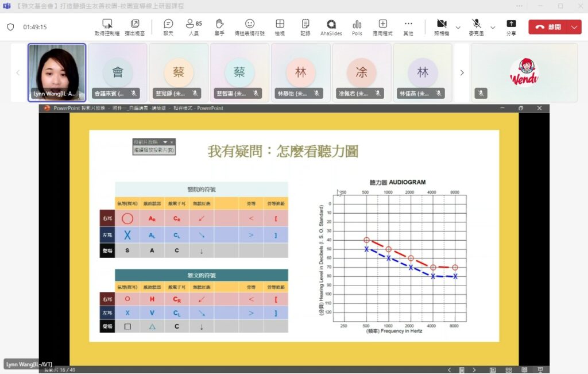Open the Polls app

[x=357, y=26]
